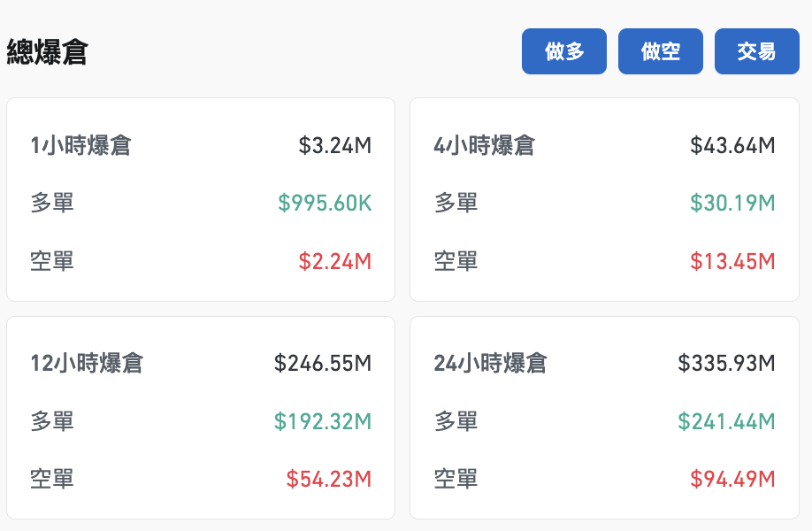The width and height of the screenshot is (812, 531).
Task: Click the $246.55M 12-hour total value
Action: [x=323, y=363]
